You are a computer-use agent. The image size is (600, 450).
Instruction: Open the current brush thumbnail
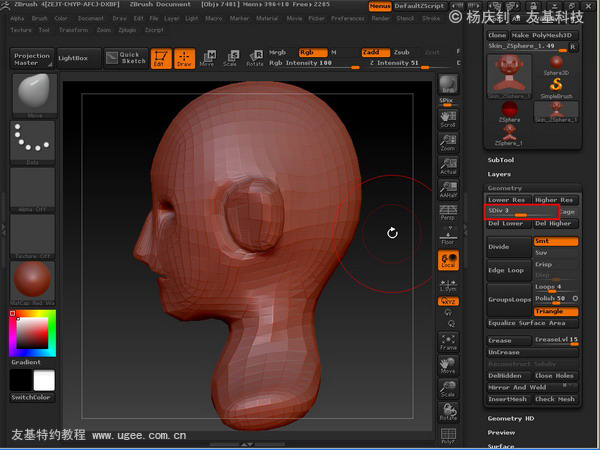[x=34, y=96]
